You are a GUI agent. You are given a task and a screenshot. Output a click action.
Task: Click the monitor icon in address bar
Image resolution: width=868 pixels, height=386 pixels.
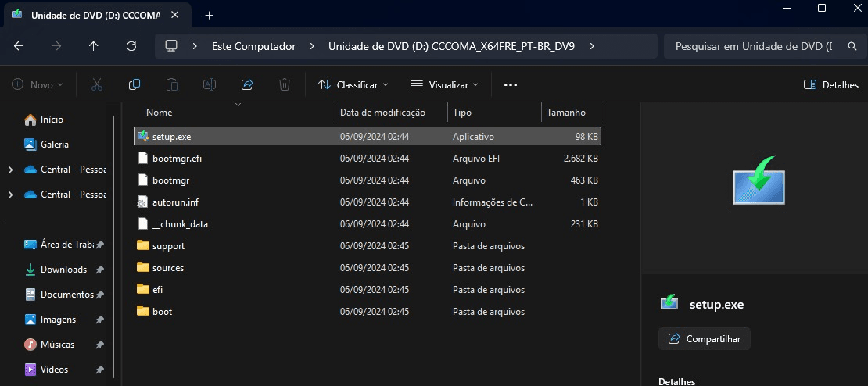point(171,46)
